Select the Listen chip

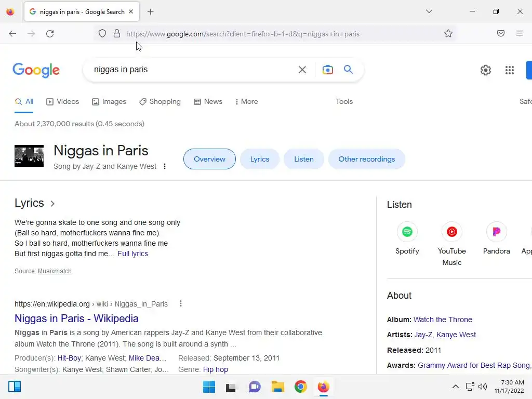303,159
